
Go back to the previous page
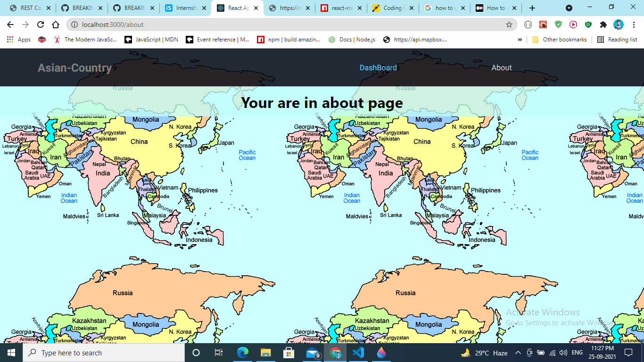click(10, 25)
